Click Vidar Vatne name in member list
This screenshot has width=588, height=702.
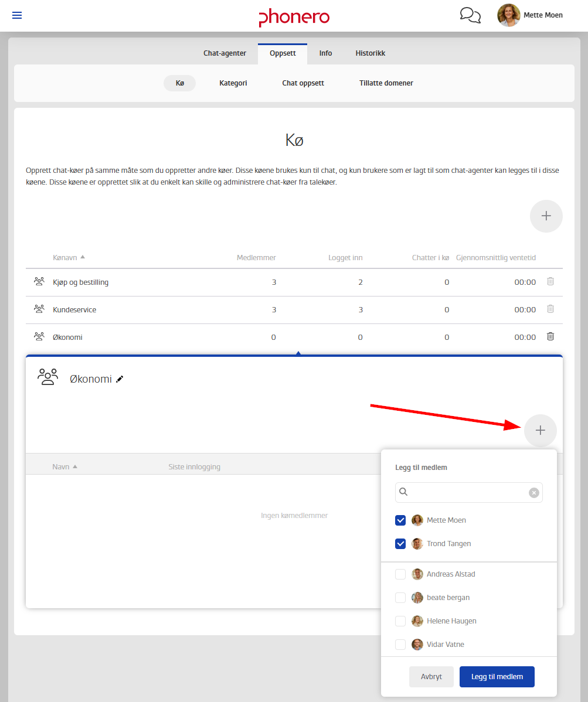(x=445, y=644)
